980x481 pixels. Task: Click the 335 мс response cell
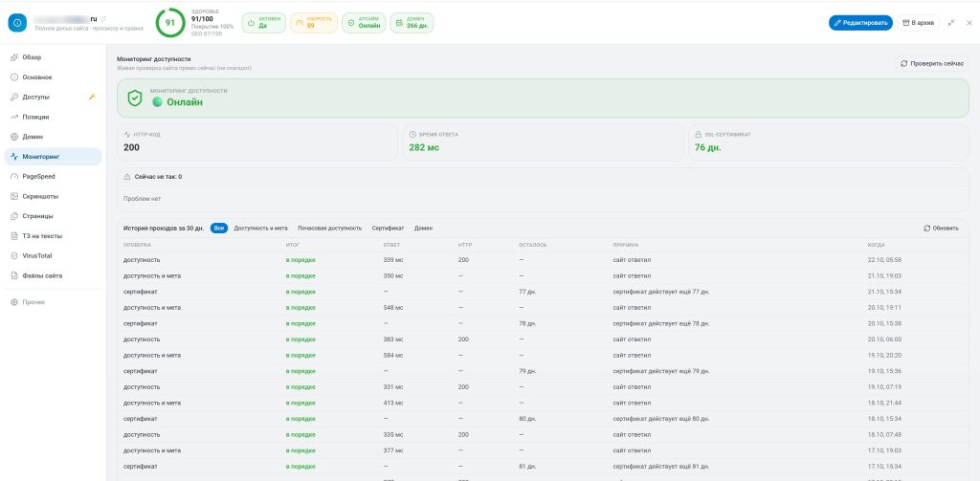coord(393,434)
